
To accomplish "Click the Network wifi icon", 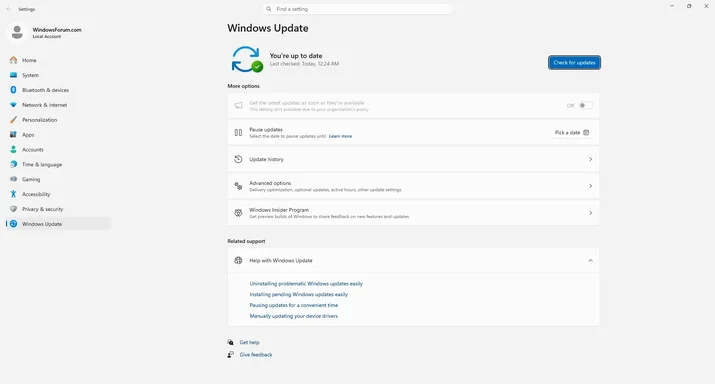I will (x=13, y=105).
